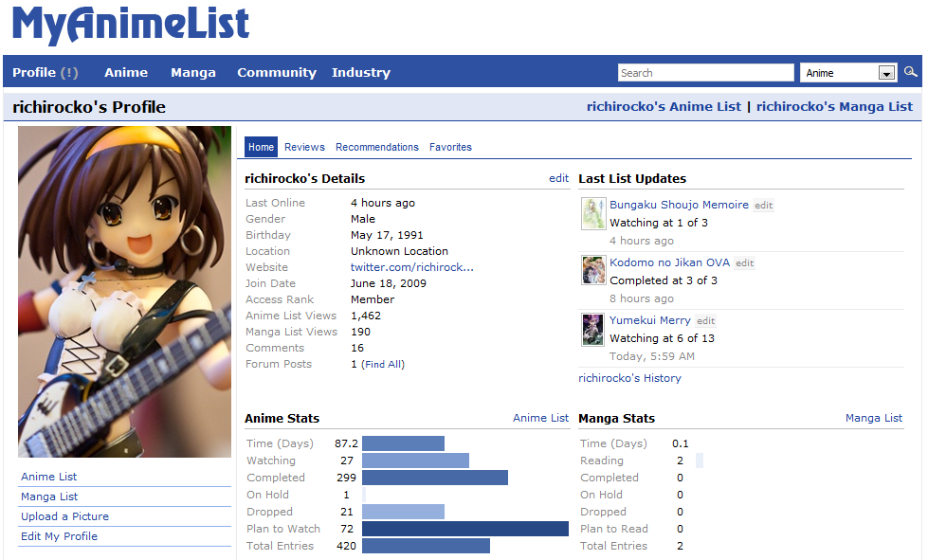Open Manga List in left sidebar
Image resolution: width=928 pixels, height=560 pixels.
49,497
